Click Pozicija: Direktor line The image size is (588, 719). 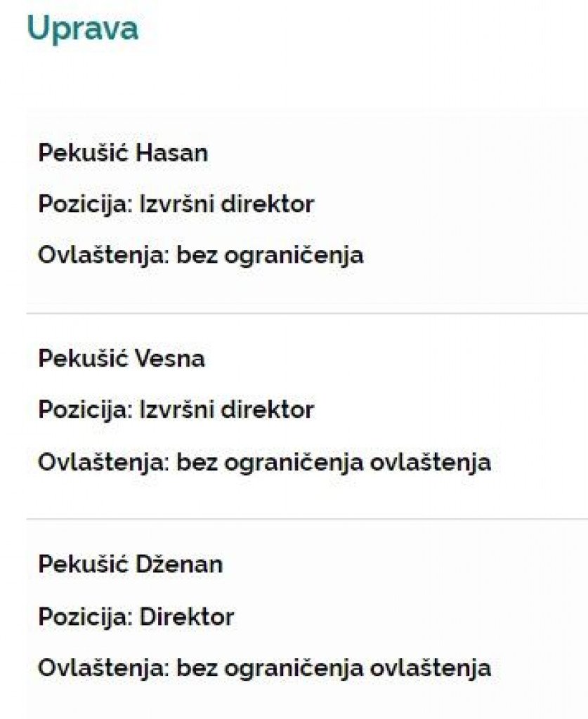click(136, 617)
